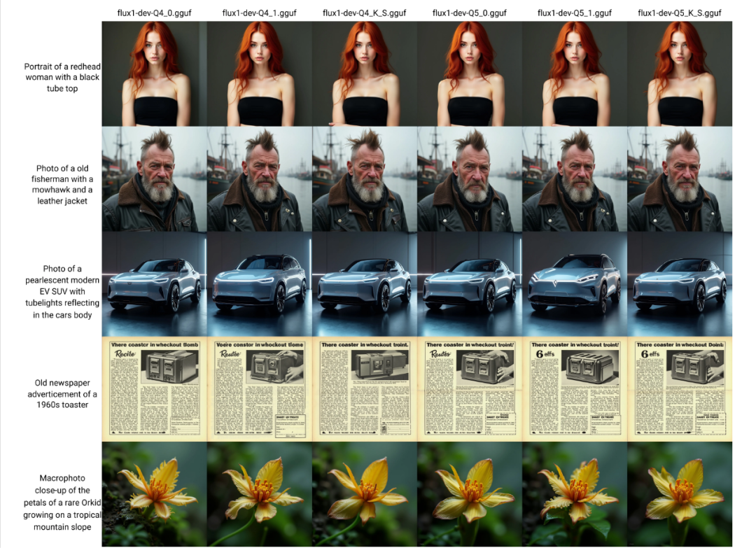
Task: Select the EV SUV image in the Q5_K_S column
Action: coord(680,284)
